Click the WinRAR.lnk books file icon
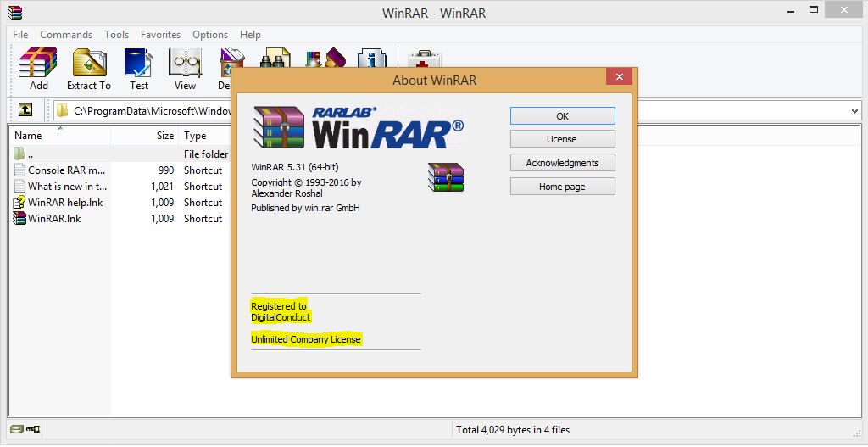This screenshot has height=447, width=868. pos(19,218)
